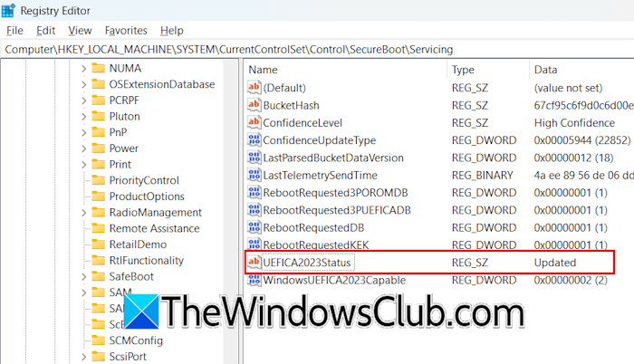The width and height of the screenshot is (634, 364).
Task: Click the 0x00000012 (18) data cell
Action: click(573, 158)
